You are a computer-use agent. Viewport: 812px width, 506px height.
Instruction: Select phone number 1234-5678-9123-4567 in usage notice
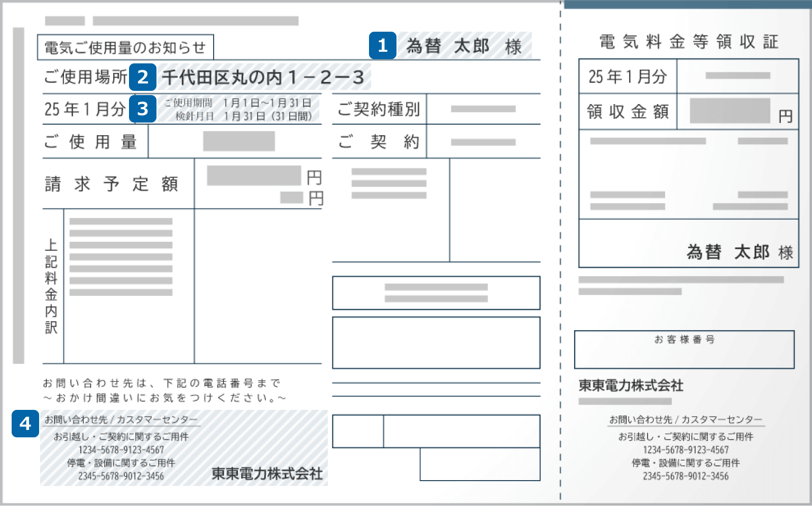point(121,450)
